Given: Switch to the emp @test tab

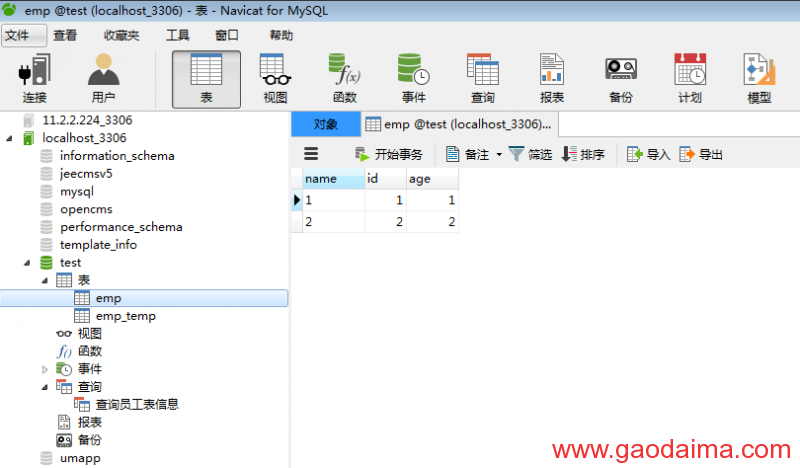Looking at the screenshot, I should [459, 124].
